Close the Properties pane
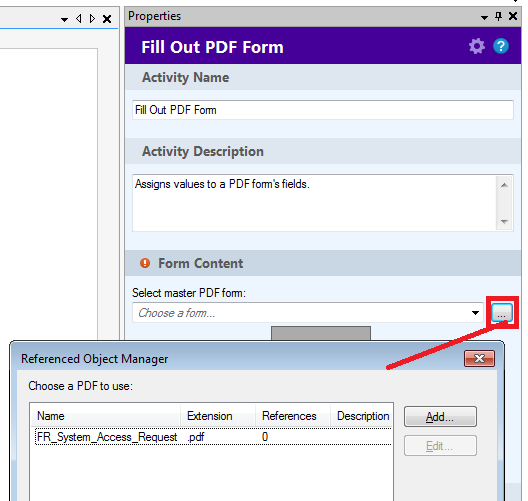Image resolution: width=528 pixels, height=501 pixels. point(513,16)
